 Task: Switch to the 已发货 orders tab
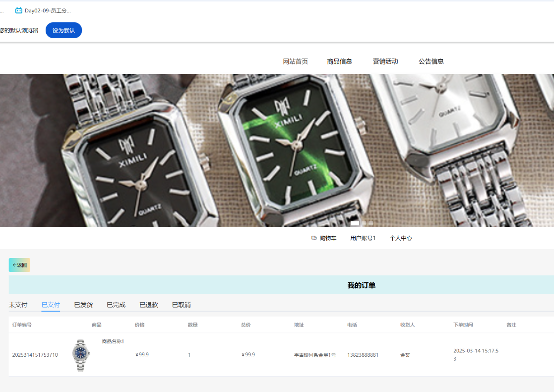[83, 305]
